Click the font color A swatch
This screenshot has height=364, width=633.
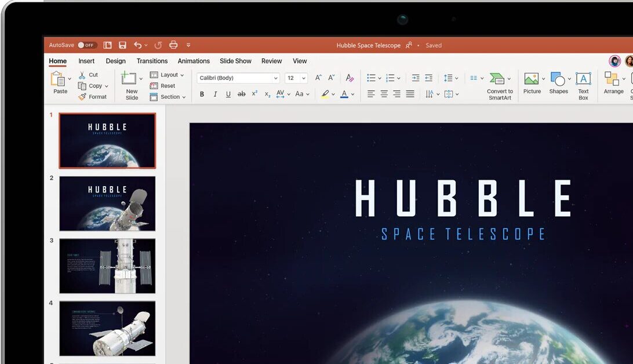pos(344,94)
